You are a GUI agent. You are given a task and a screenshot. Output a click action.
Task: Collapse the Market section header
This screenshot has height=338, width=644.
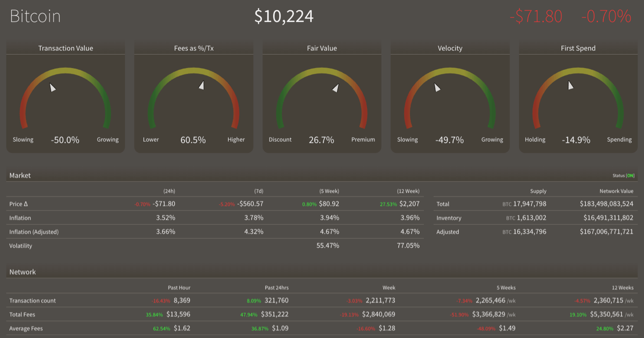click(20, 175)
